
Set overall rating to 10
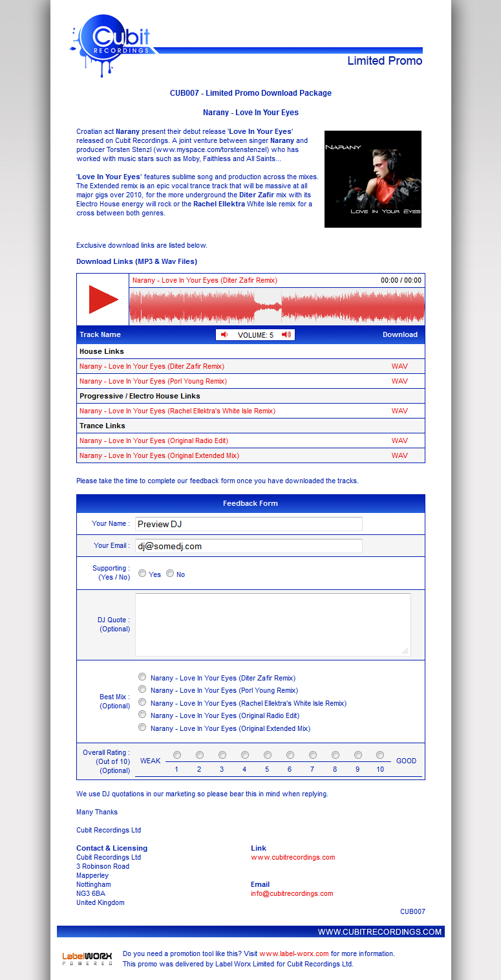click(380, 755)
